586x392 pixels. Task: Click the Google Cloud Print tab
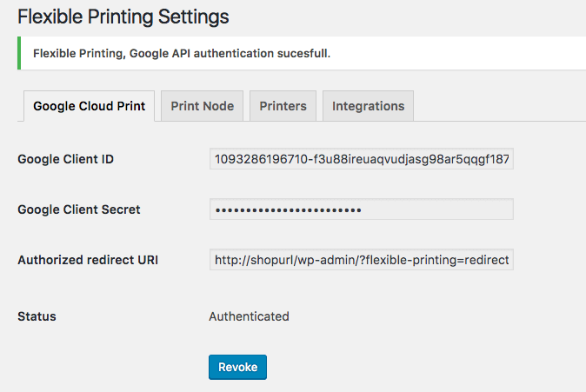tap(89, 106)
